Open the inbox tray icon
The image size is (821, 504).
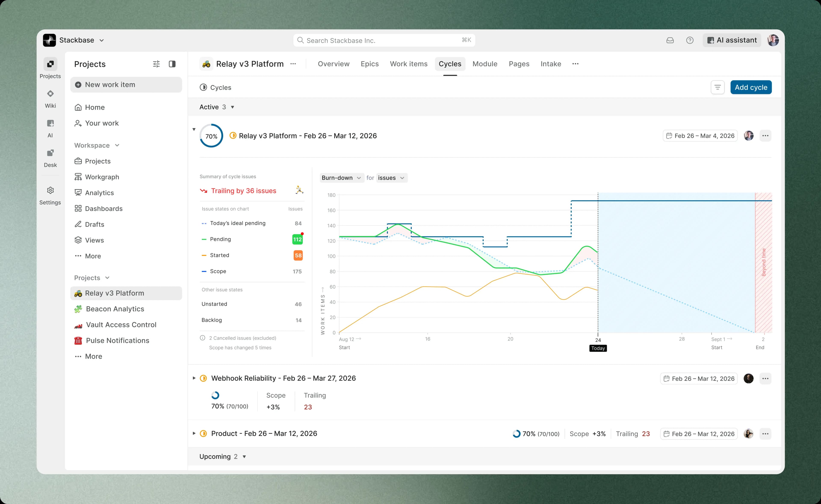670,40
